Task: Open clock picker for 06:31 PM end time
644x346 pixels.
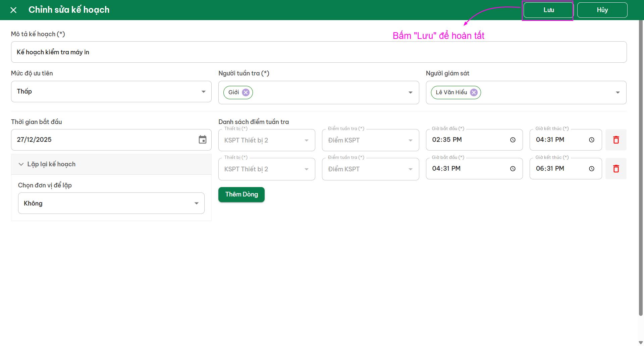Action: pos(591,169)
